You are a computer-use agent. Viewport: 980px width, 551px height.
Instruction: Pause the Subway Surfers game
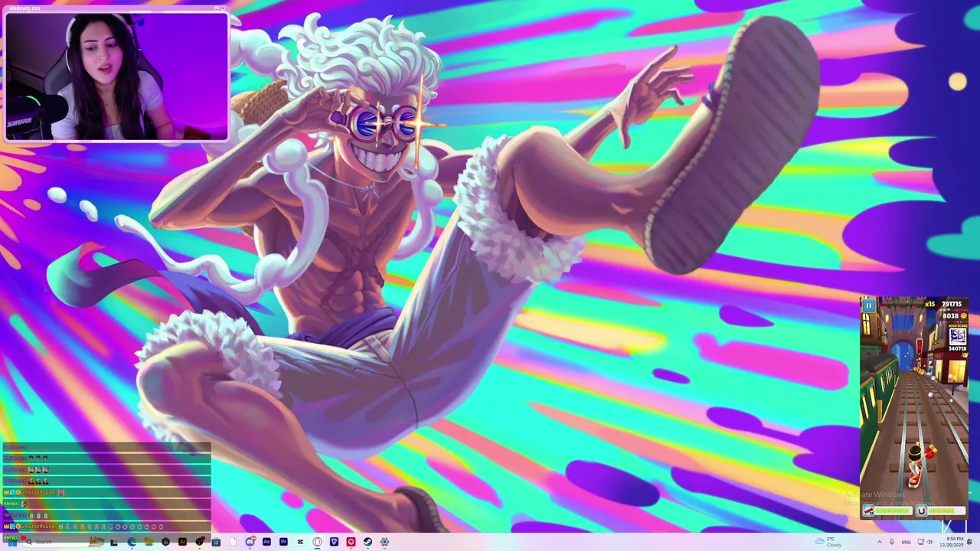point(869,305)
